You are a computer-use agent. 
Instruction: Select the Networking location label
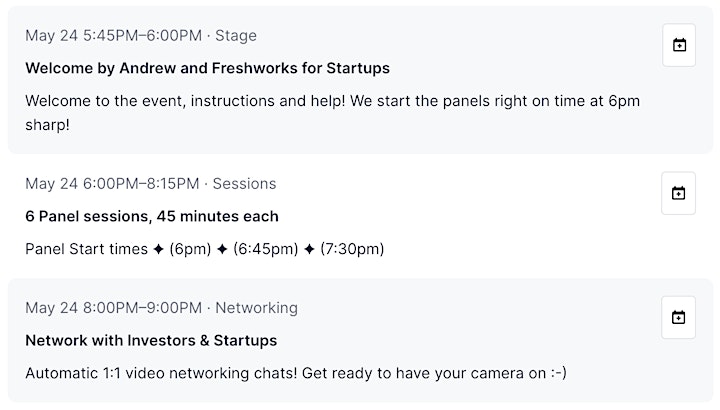coord(257,308)
